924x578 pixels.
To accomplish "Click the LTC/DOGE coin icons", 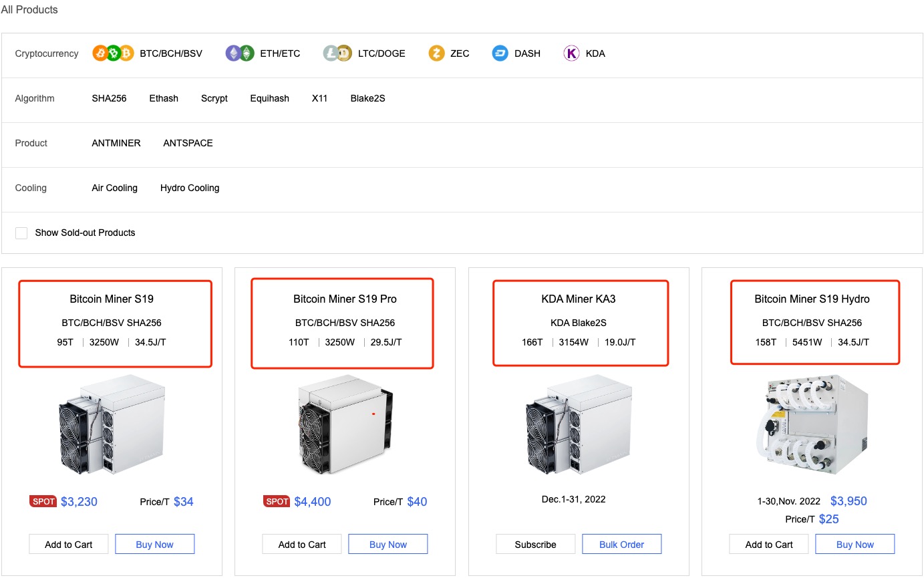I will pos(337,53).
